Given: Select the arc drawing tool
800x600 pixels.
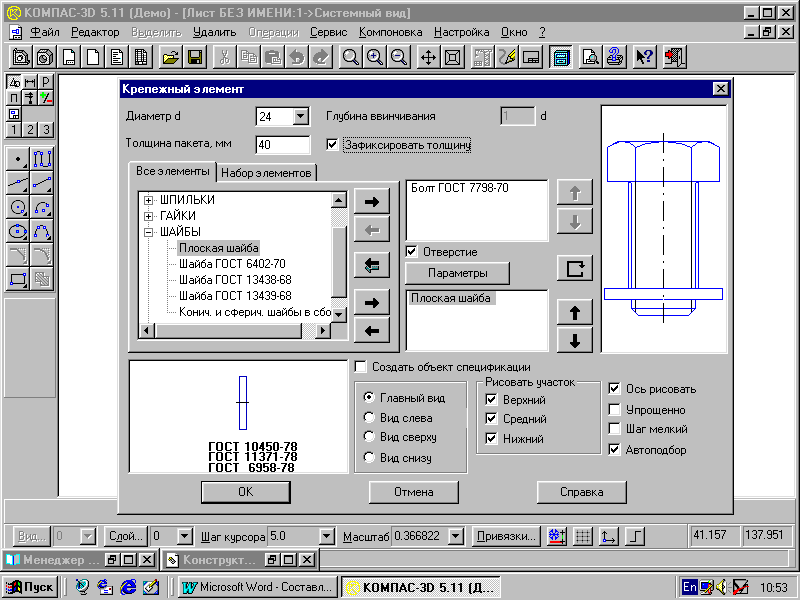Looking at the screenshot, I should click(x=42, y=207).
